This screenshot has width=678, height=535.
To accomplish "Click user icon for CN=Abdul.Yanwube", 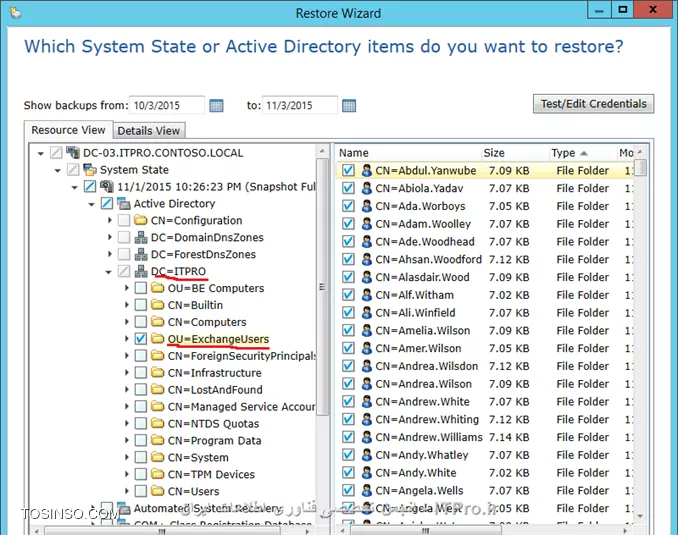I will tap(367, 170).
